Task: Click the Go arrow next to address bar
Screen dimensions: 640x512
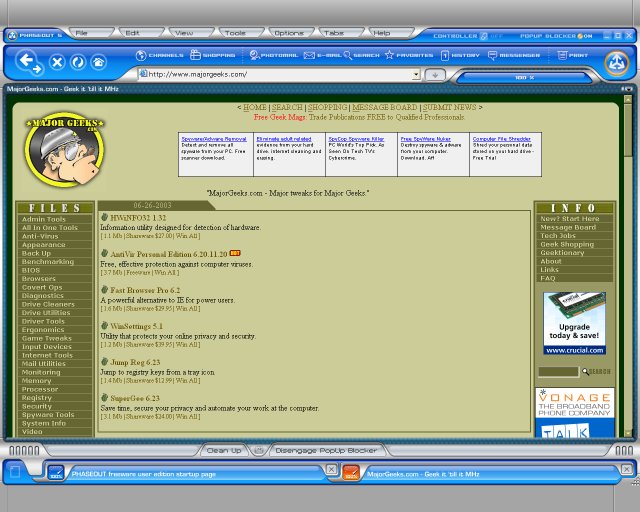Action: pyautogui.click(x=435, y=75)
